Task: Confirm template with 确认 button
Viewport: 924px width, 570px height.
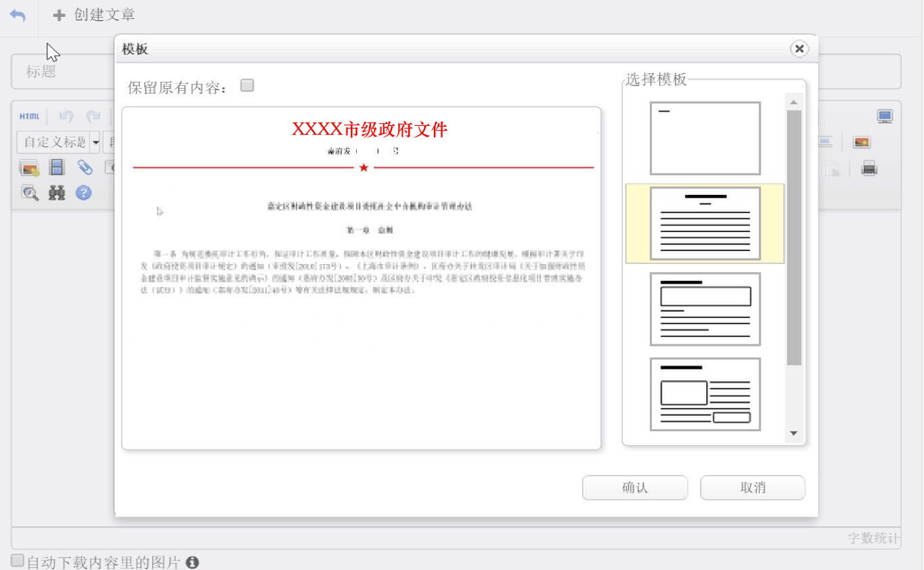Action: [634, 488]
